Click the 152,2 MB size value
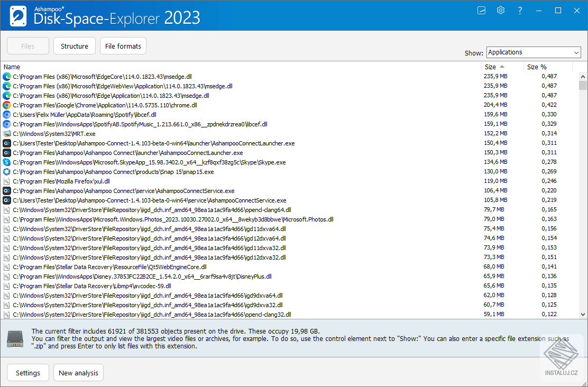This screenshot has height=387, width=588. [x=495, y=134]
